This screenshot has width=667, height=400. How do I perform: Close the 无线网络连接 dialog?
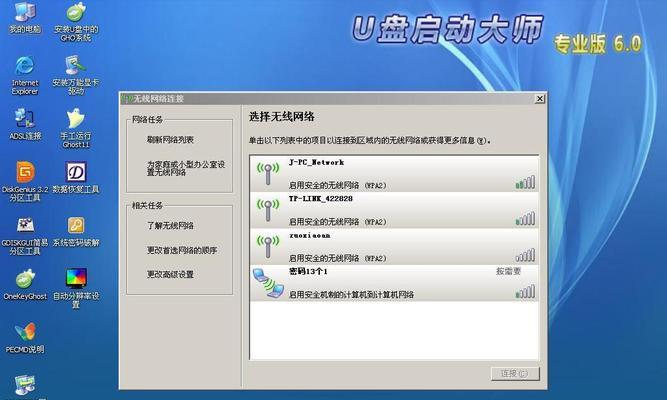(540, 99)
